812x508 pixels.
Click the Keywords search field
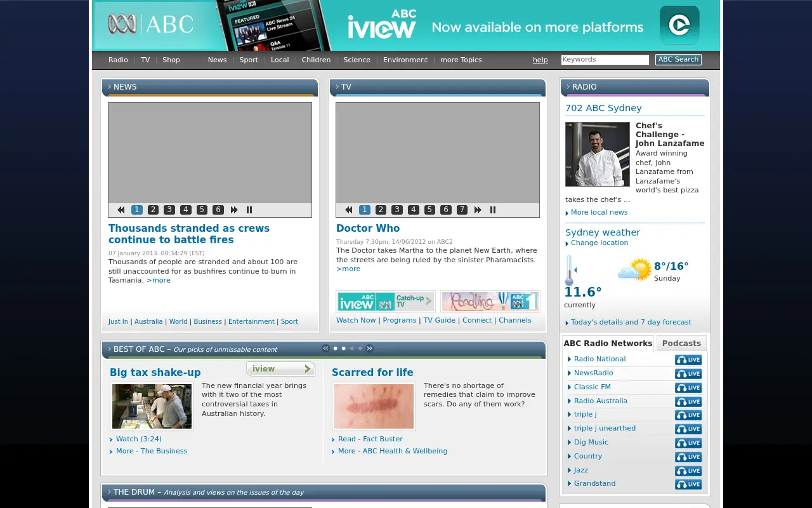(605, 60)
